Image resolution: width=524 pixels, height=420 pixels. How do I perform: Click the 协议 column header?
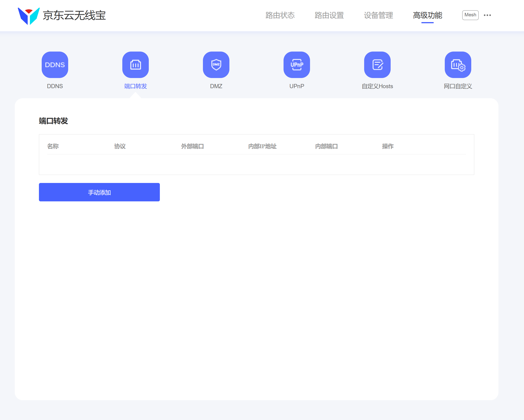pos(120,146)
